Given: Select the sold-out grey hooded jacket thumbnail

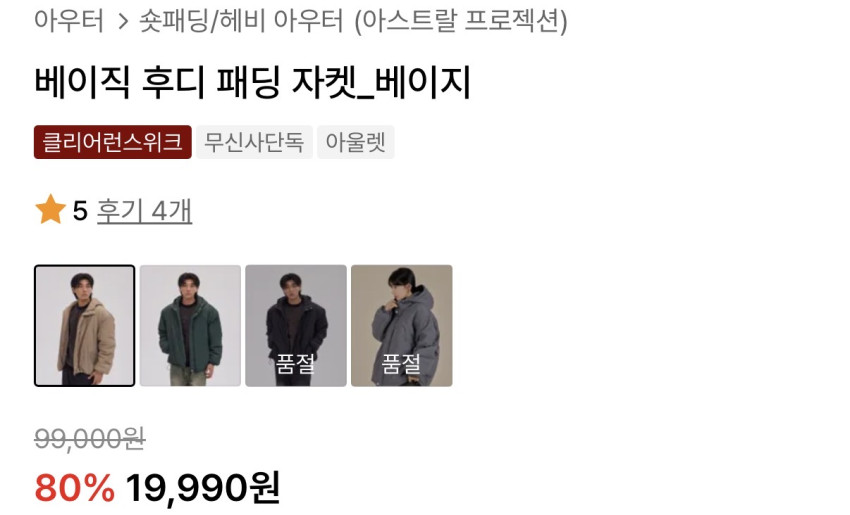Looking at the screenshot, I should 402,326.
